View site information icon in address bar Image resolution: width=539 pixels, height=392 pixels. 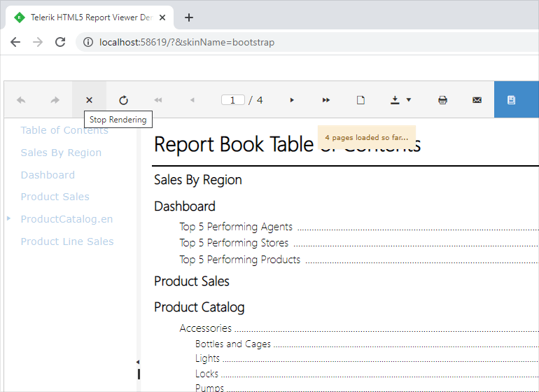pyautogui.click(x=88, y=42)
